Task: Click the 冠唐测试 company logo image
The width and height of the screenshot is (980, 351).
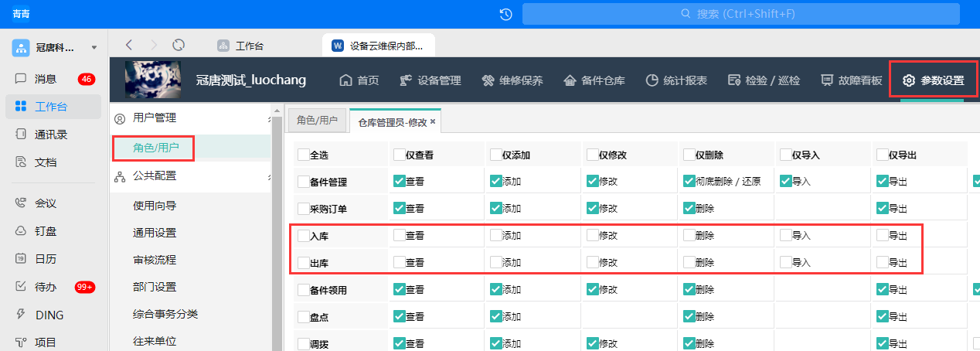Action: pos(153,80)
